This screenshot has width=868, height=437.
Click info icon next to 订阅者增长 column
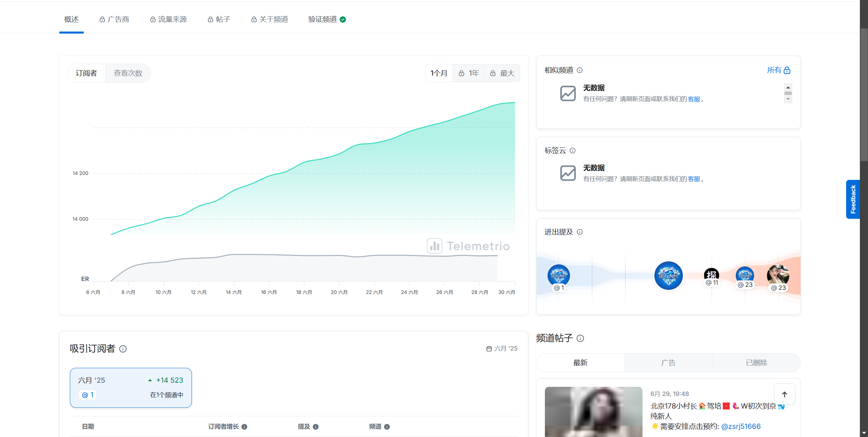[244, 427]
